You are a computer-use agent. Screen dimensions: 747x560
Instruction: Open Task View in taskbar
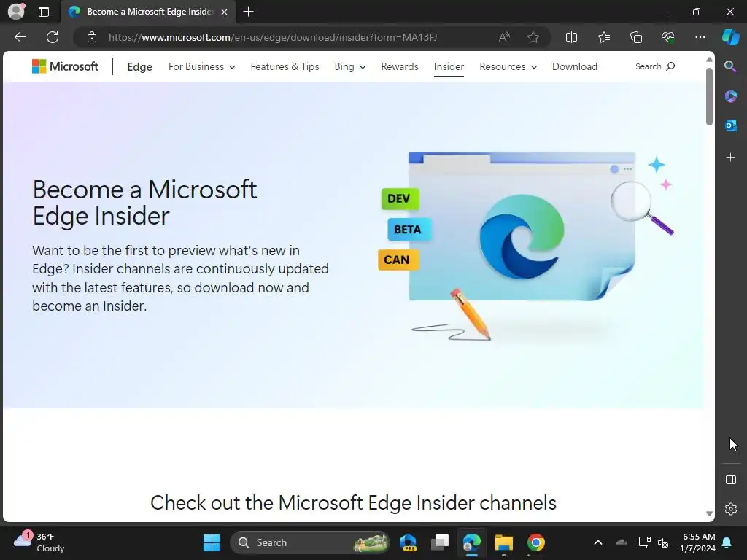(440, 542)
